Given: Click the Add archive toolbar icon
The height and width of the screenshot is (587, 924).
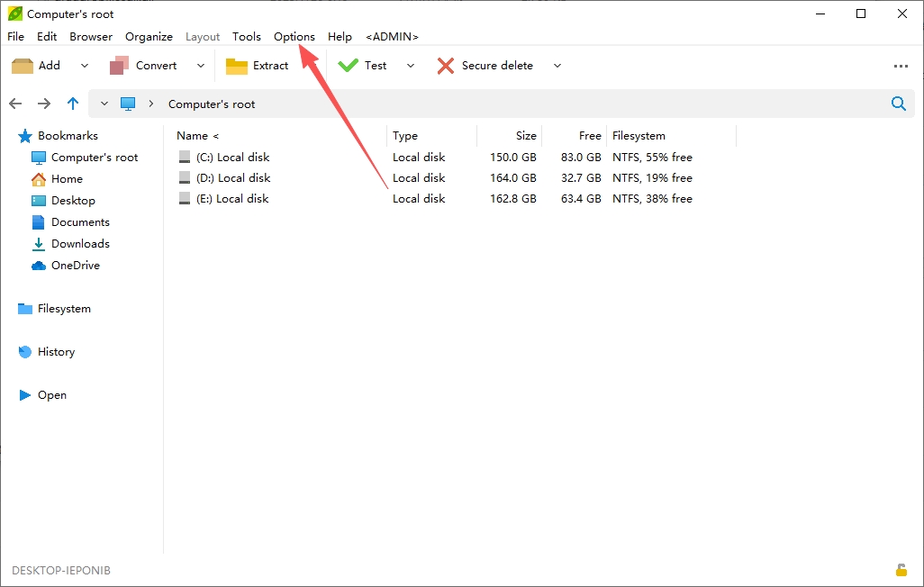Looking at the screenshot, I should pos(23,66).
